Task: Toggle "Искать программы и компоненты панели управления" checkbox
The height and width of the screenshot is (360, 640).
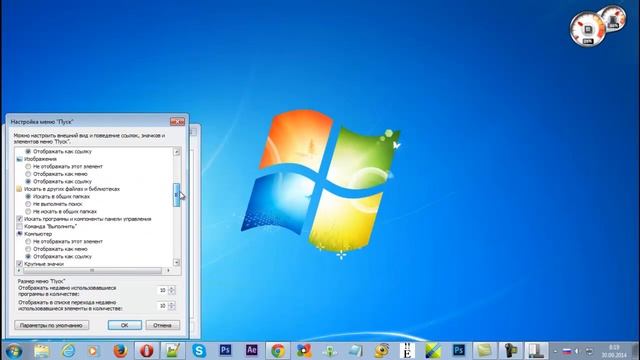Action: [20, 219]
